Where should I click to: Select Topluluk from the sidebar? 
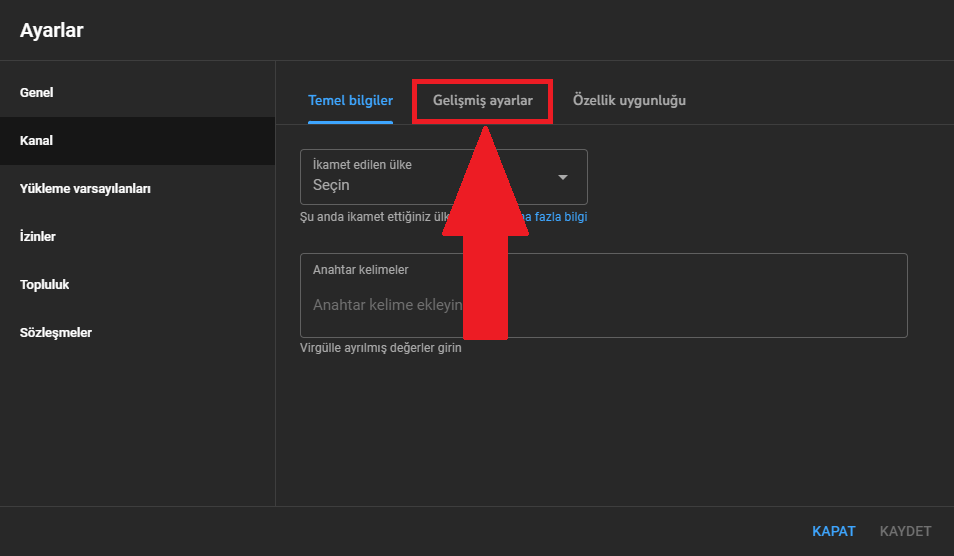[x=45, y=285]
